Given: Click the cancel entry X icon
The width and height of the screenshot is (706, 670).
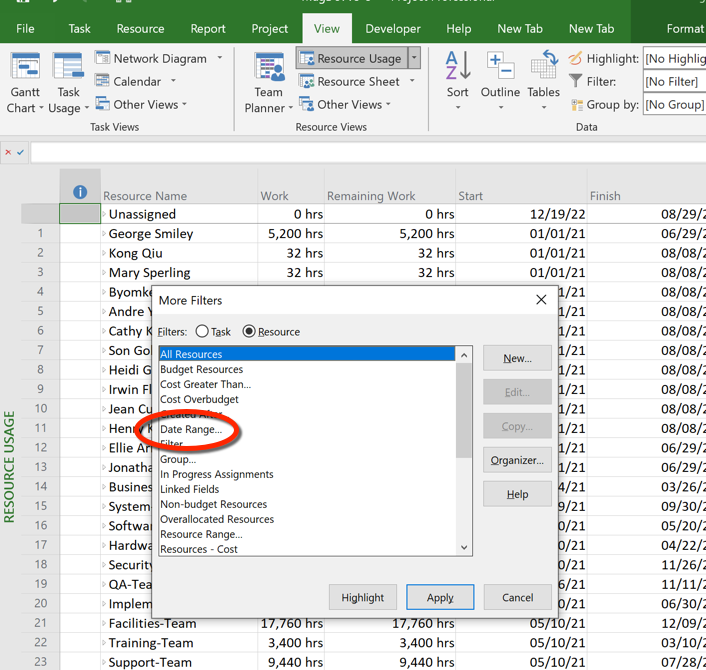Looking at the screenshot, I should pos(8,152).
